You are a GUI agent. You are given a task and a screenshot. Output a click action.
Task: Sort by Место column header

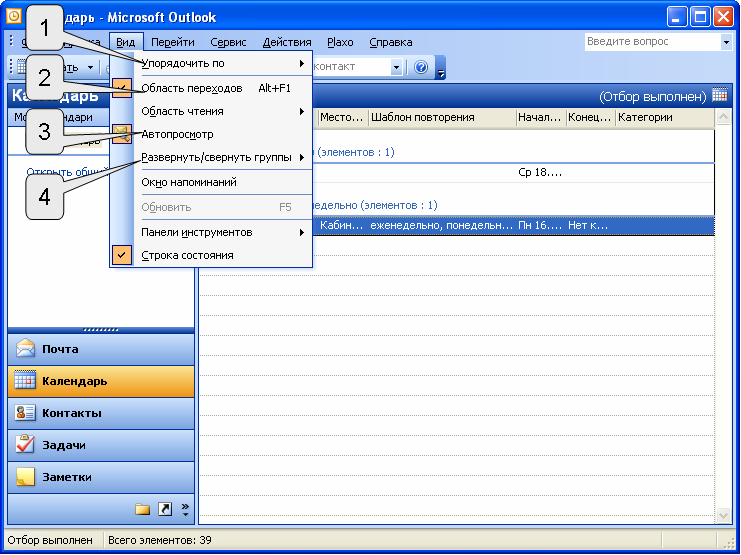(x=343, y=117)
